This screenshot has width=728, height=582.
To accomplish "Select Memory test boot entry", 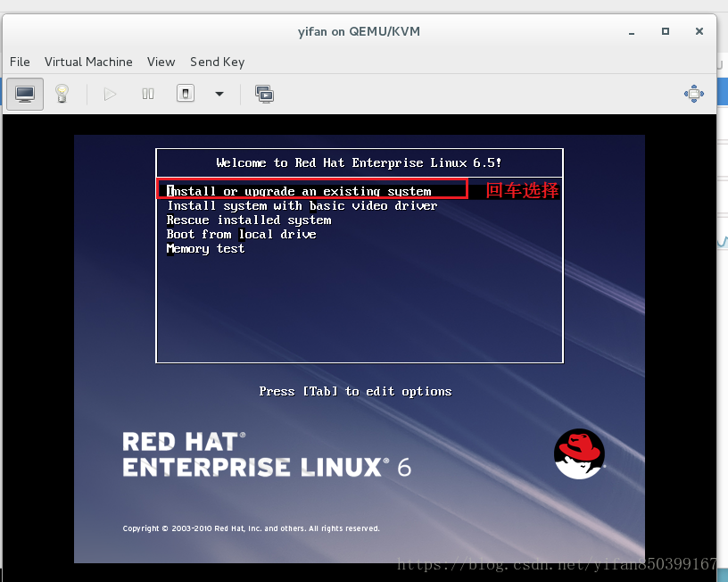I will (205, 249).
